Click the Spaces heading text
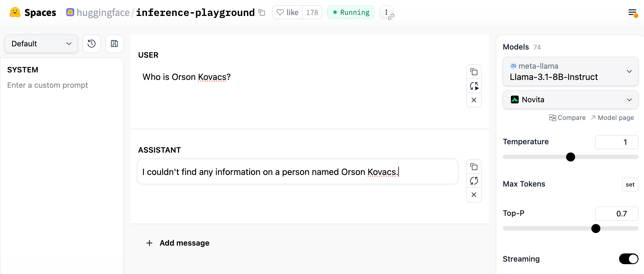This screenshot has width=644, height=274. pos(40,12)
